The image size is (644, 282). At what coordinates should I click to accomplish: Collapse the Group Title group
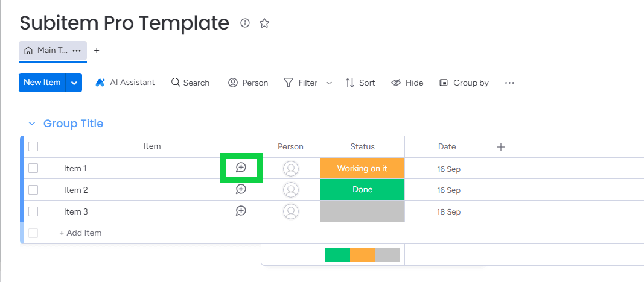32,124
